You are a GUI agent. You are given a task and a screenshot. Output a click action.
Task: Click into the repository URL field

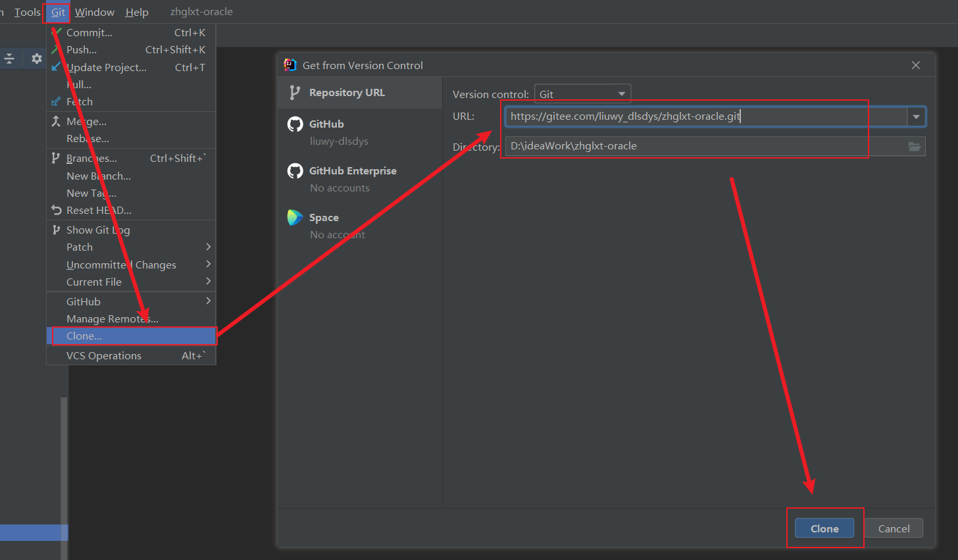705,116
